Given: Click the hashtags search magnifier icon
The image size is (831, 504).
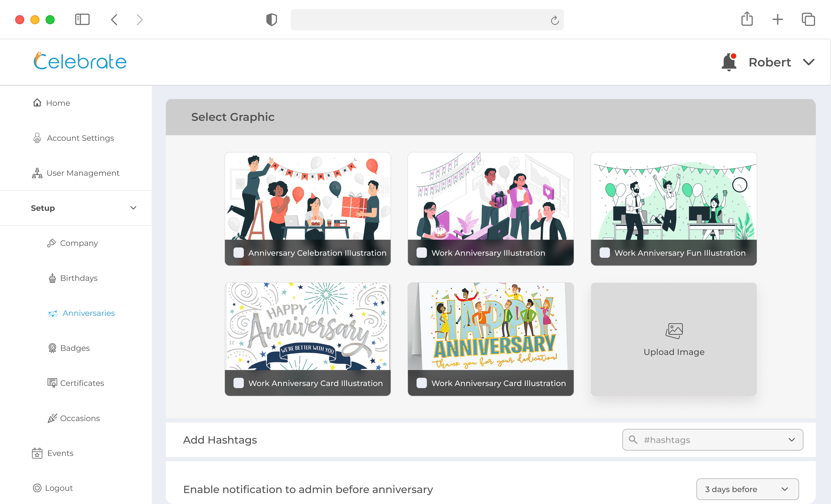Looking at the screenshot, I should [x=633, y=440].
